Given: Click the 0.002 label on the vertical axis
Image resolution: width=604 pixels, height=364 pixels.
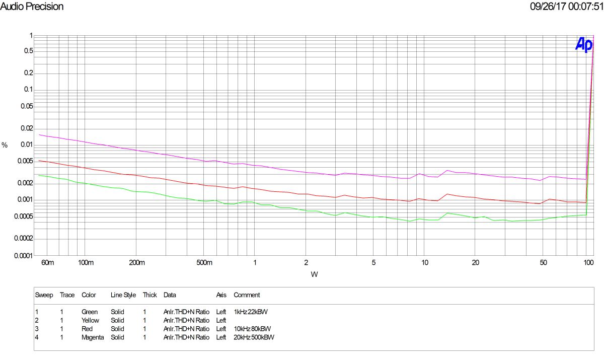Looking at the screenshot, I should [25, 183].
